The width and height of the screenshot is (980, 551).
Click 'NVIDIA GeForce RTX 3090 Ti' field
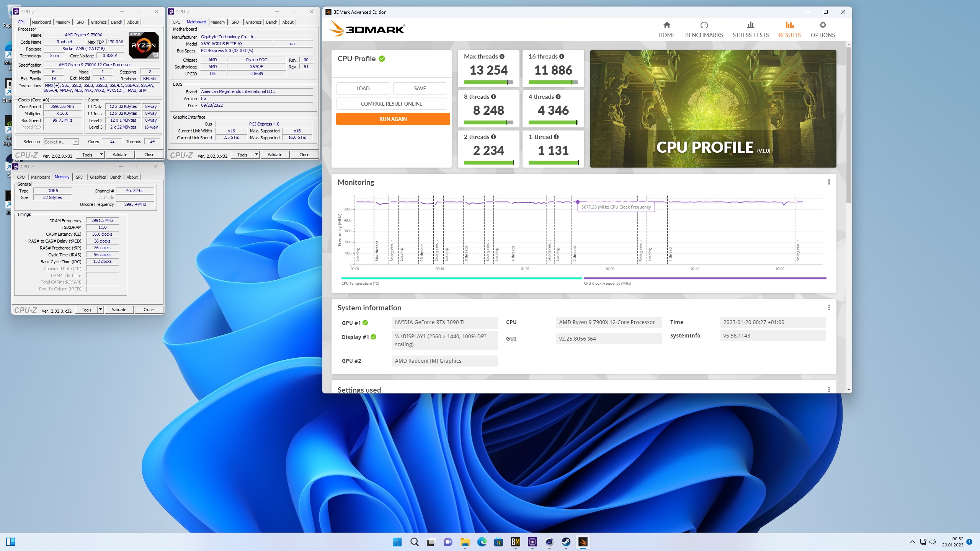(444, 323)
